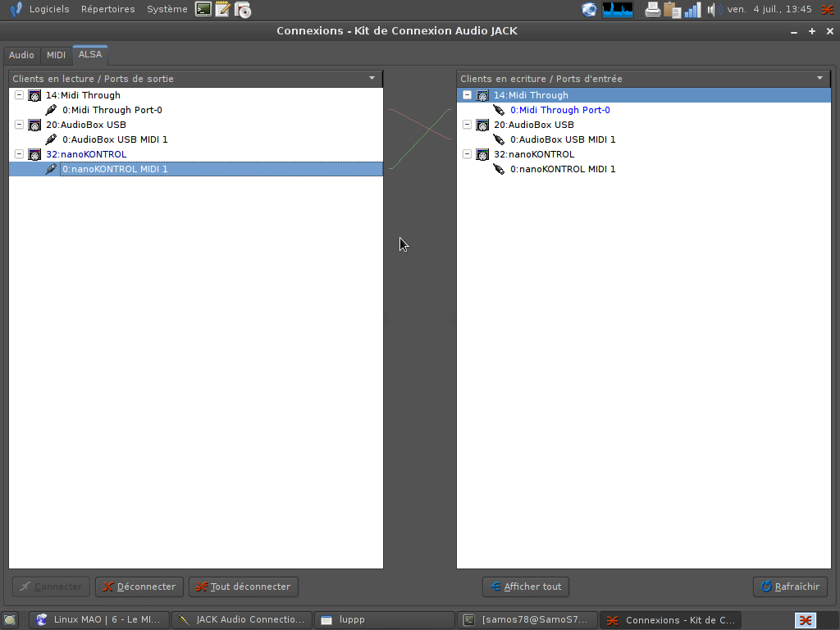The width and height of the screenshot is (840, 630).
Task: Open the Répertoires menu
Action: pyautogui.click(x=107, y=9)
